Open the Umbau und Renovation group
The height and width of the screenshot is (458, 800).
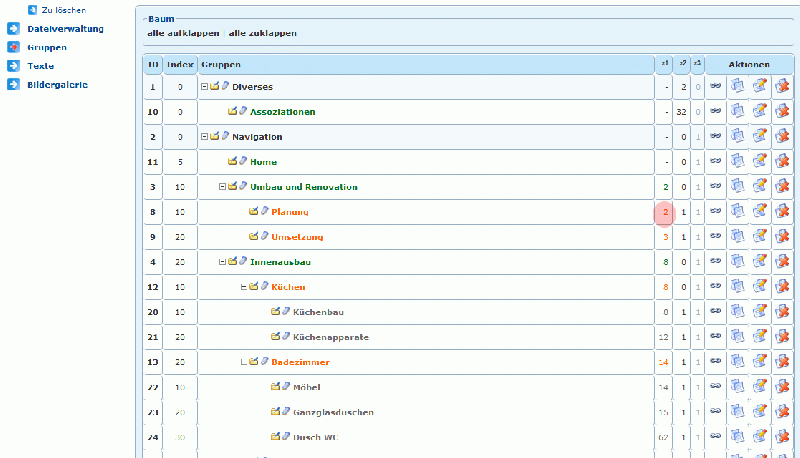304,187
